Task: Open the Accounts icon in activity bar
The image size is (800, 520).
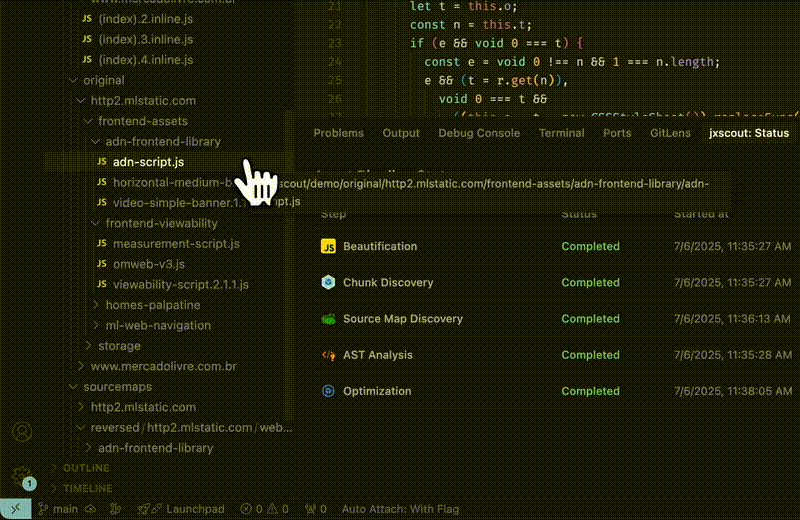Action: pyautogui.click(x=22, y=432)
